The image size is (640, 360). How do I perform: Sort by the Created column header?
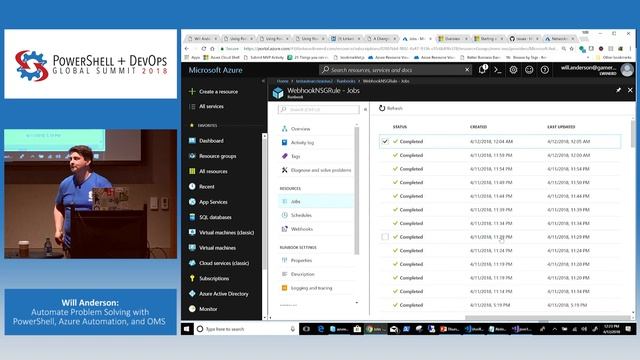pos(478,127)
